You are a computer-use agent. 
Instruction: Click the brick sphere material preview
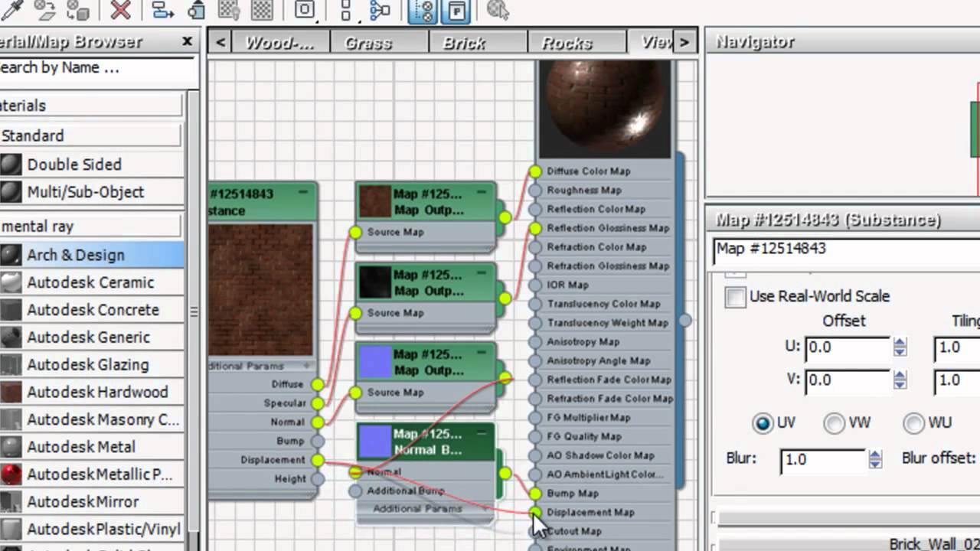pyautogui.click(x=605, y=109)
